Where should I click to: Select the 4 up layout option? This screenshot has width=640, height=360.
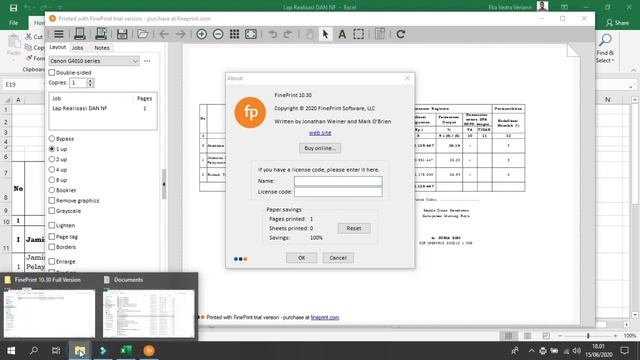coord(52,169)
